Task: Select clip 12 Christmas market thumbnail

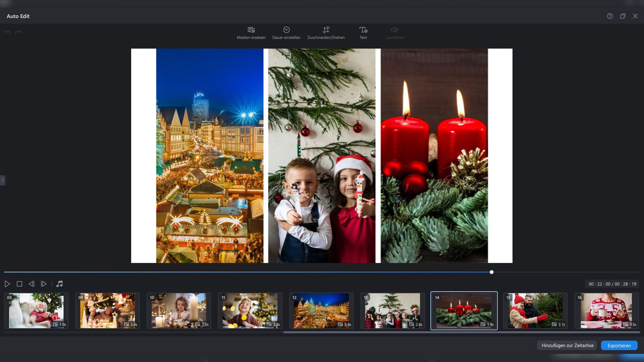Action: click(x=321, y=311)
